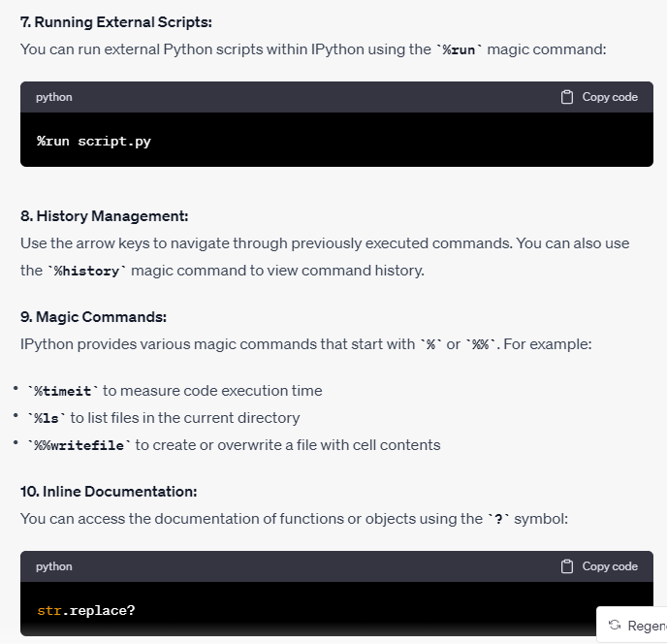This screenshot has width=667, height=644.
Task: Click the `%timeit` bullet item code
Action: 62,391
